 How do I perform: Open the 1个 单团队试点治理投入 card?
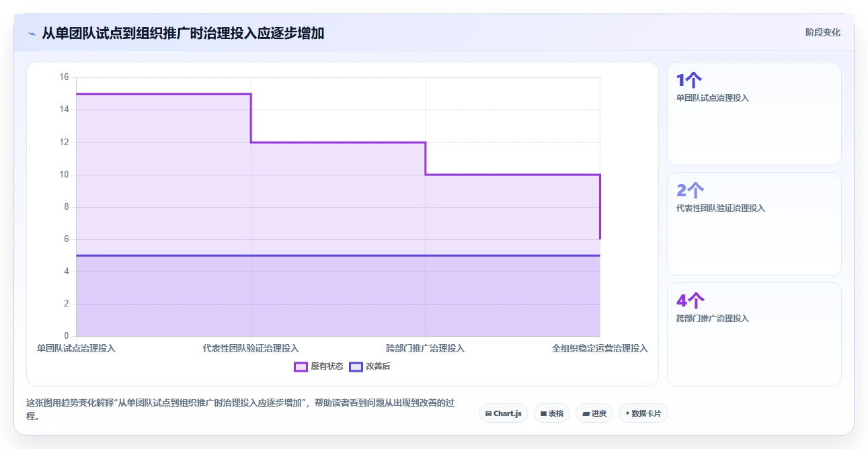click(754, 114)
